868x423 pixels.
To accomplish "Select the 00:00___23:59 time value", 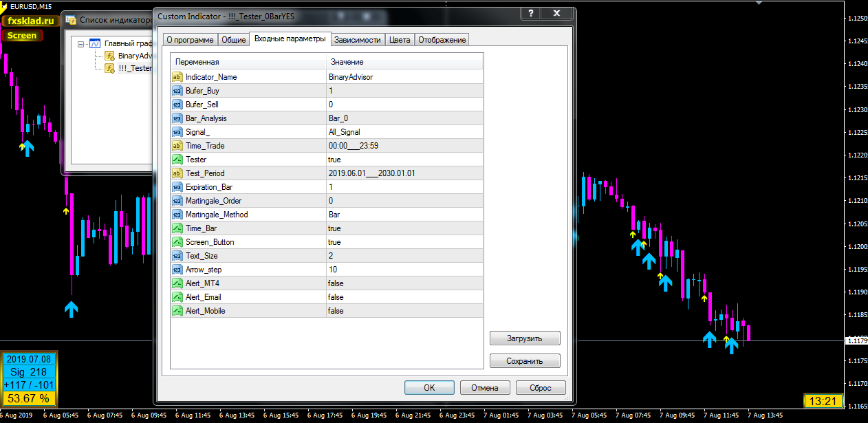I will pos(405,146).
